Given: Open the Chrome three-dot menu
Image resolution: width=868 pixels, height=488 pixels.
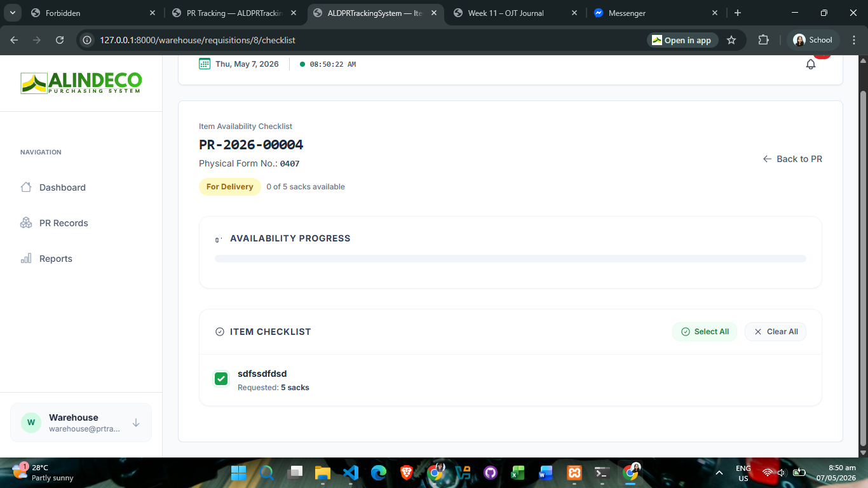Looking at the screenshot, I should pyautogui.click(x=853, y=40).
